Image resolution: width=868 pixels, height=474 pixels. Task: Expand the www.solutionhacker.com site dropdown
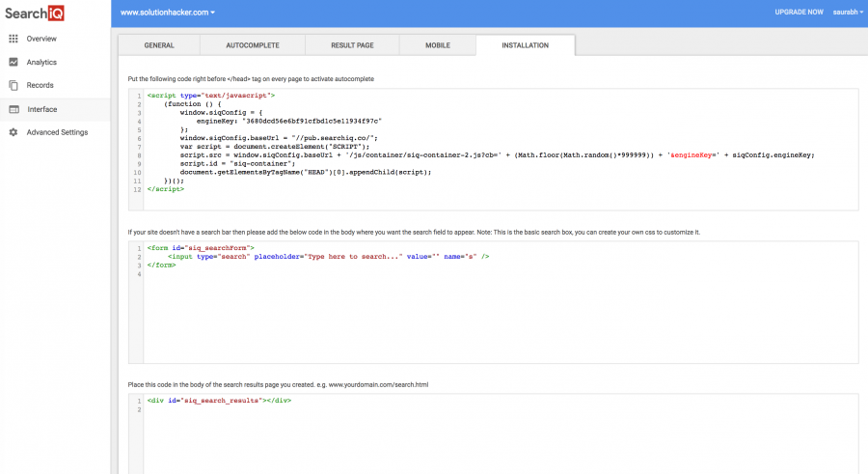tap(168, 13)
